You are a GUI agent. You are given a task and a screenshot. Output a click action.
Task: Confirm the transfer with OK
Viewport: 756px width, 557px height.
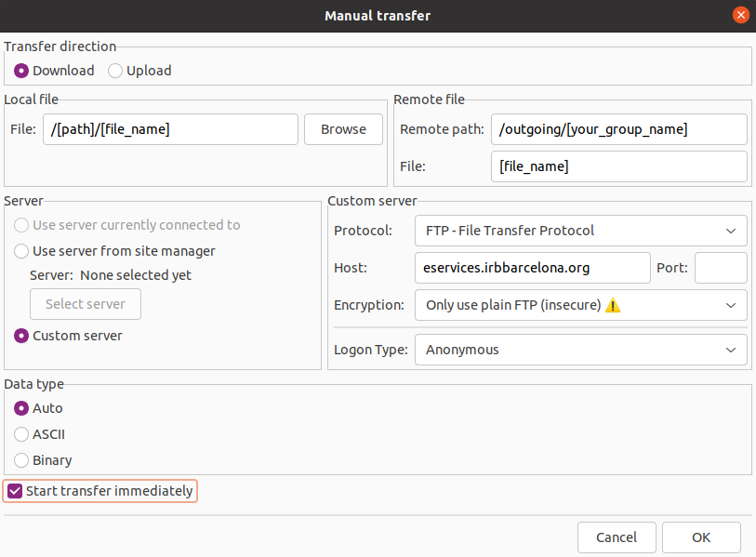click(x=701, y=537)
